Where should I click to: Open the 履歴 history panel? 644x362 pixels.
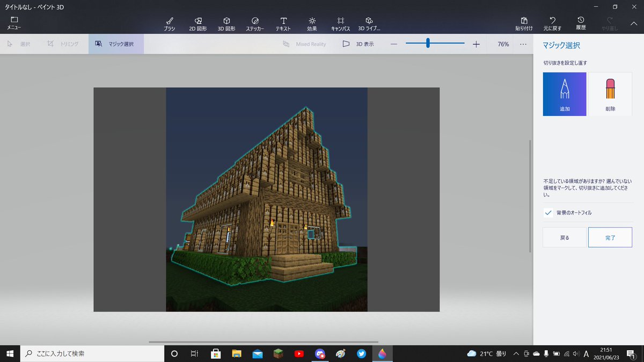click(581, 24)
